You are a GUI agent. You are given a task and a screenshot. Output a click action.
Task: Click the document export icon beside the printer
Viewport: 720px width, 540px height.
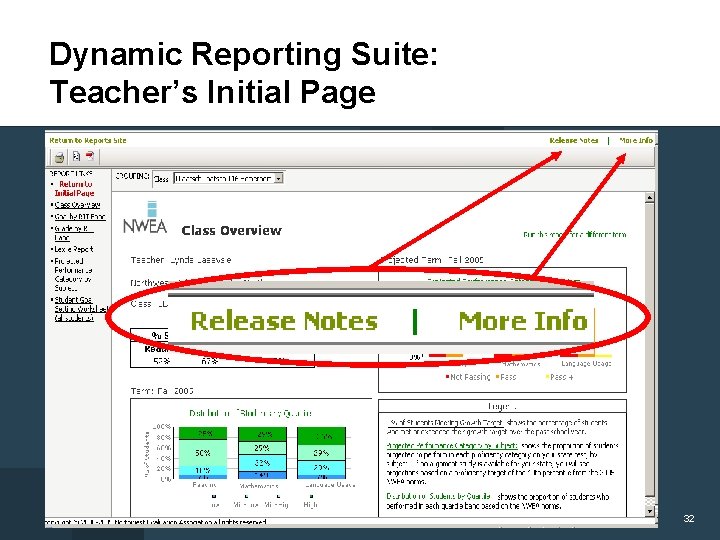click(76, 157)
